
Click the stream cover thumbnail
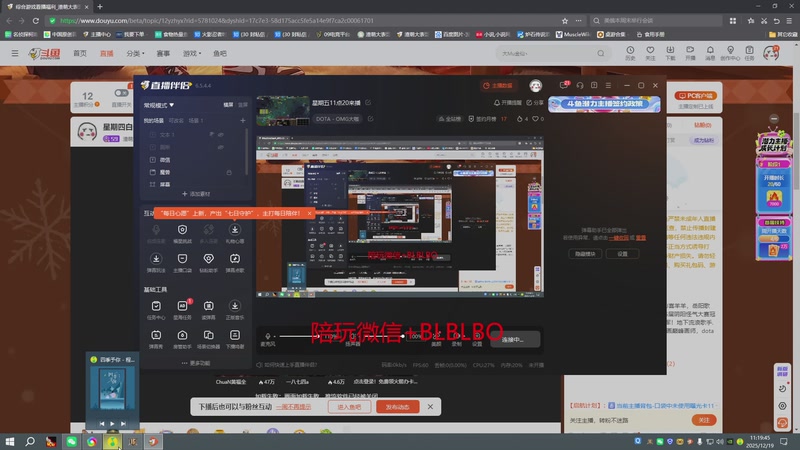click(283, 110)
